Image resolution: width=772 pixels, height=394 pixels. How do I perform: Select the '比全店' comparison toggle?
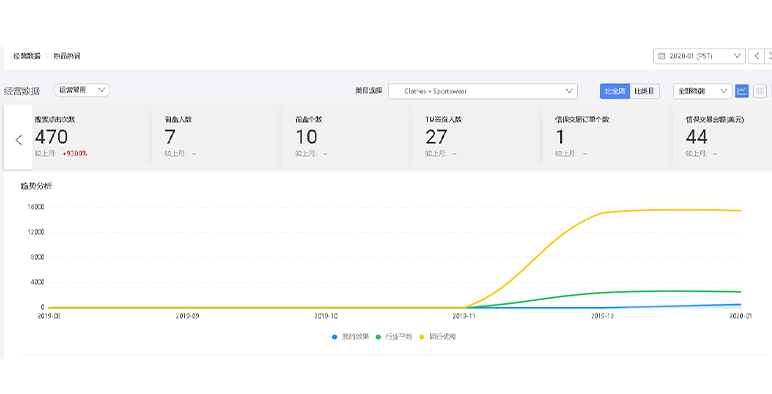point(615,91)
